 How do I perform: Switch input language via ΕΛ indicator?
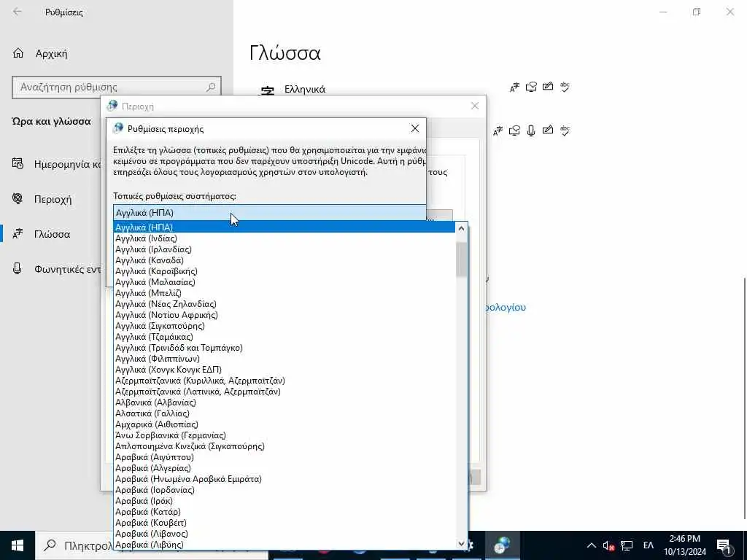coord(649,545)
